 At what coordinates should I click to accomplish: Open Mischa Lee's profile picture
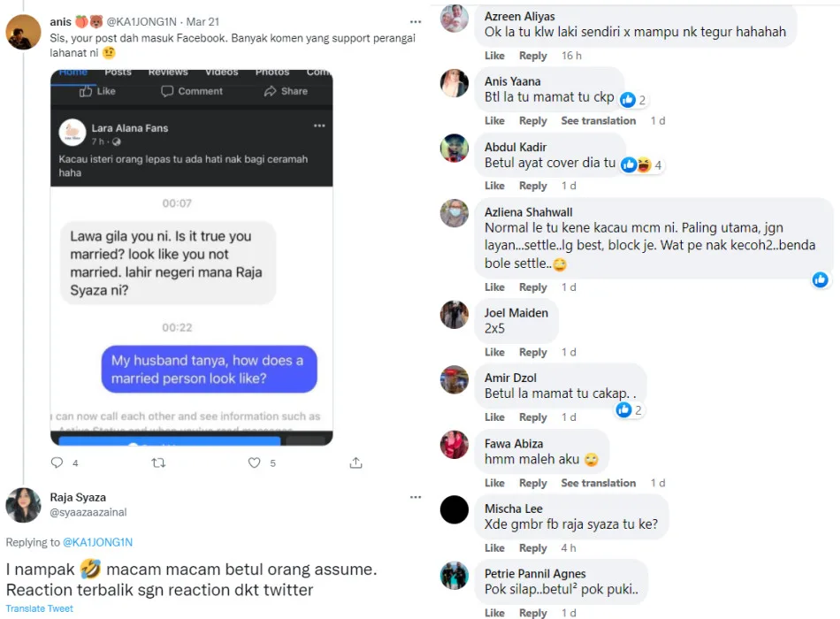pyautogui.click(x=454, y=509)
